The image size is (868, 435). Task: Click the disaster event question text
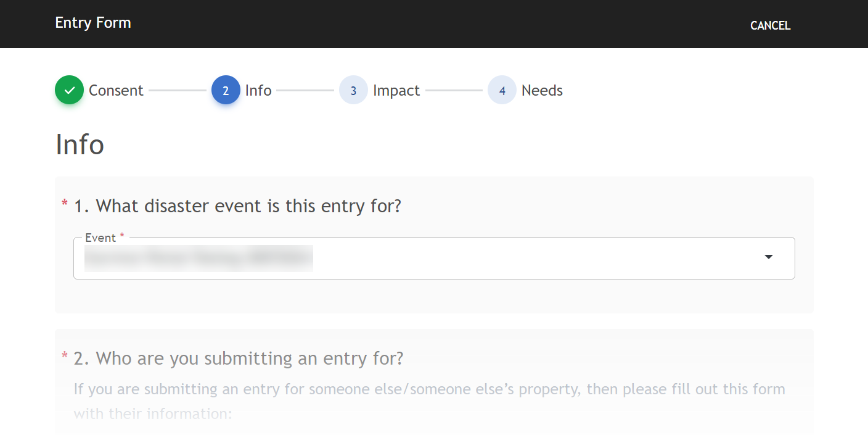coord(238,205)
